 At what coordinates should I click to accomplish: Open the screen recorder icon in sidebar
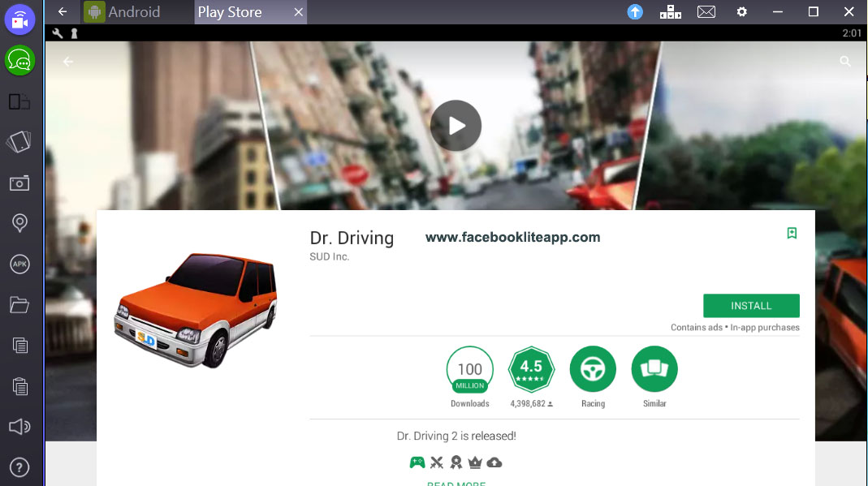[x=20, y=20]
